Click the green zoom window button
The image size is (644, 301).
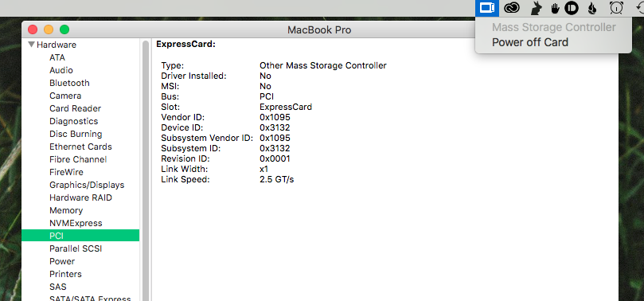(64, 29)
